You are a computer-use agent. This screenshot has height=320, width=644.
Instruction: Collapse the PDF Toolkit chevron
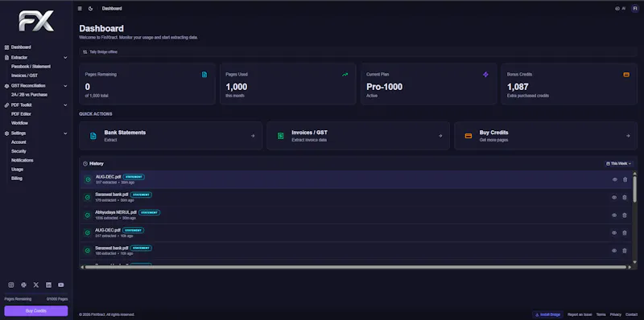(65, 105)
